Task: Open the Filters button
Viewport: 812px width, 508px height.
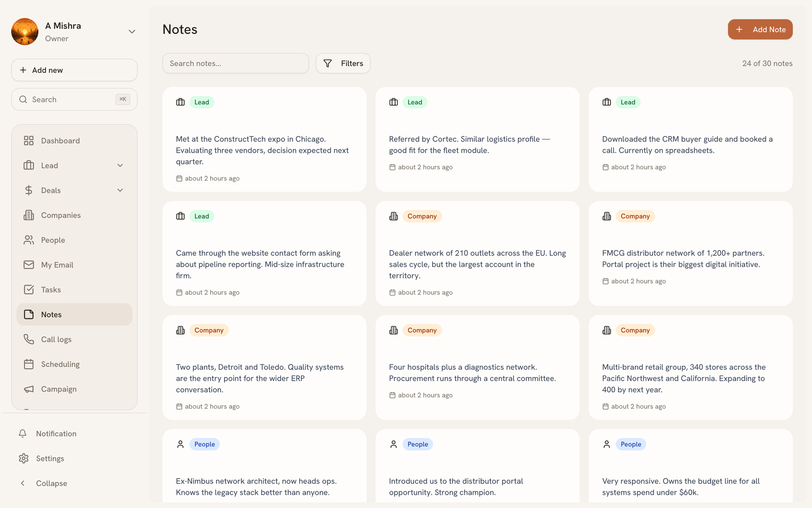Action: (343, 63)
